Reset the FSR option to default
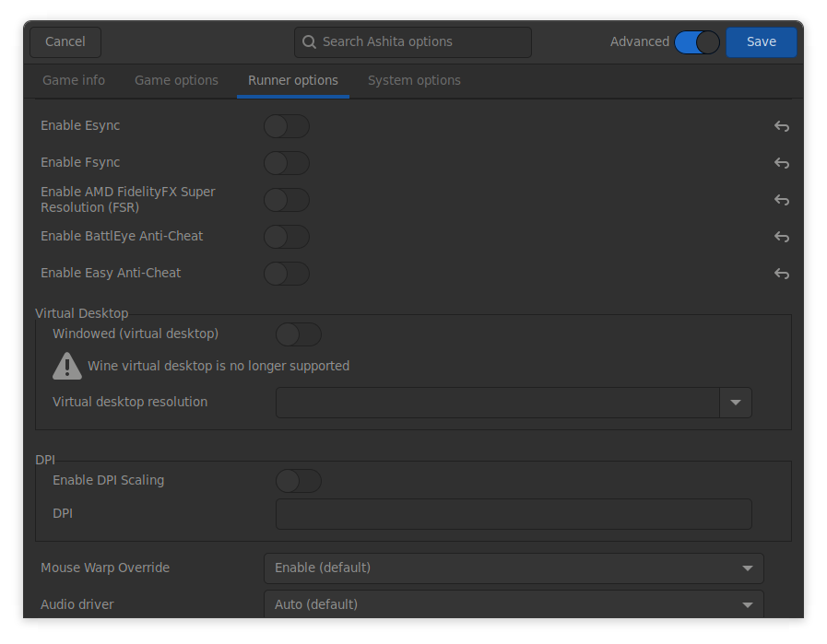This screenshot has width=827, height=644. pos(781,200)
